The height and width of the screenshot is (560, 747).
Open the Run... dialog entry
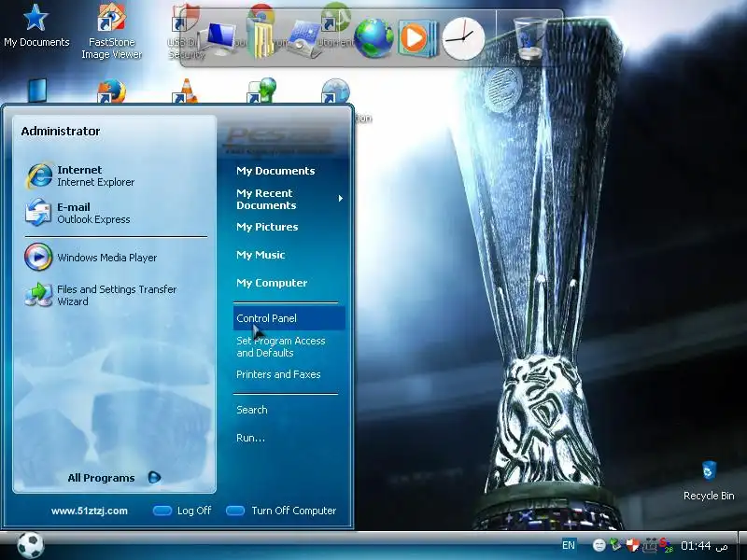[x=250, y=438]
